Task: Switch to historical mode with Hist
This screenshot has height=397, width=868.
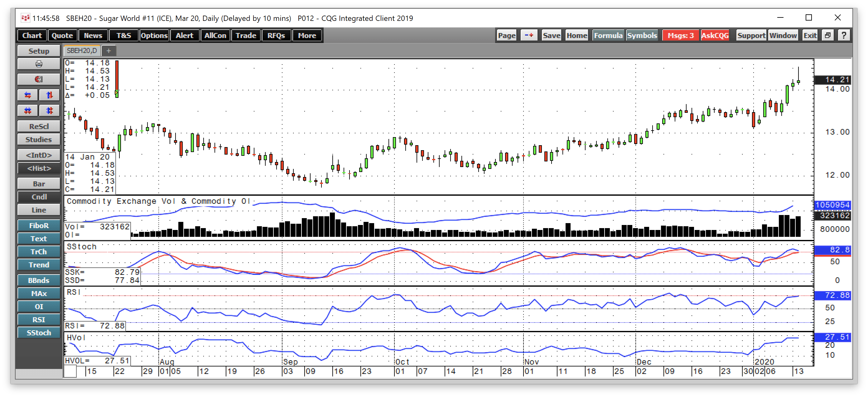Action: 38,168
